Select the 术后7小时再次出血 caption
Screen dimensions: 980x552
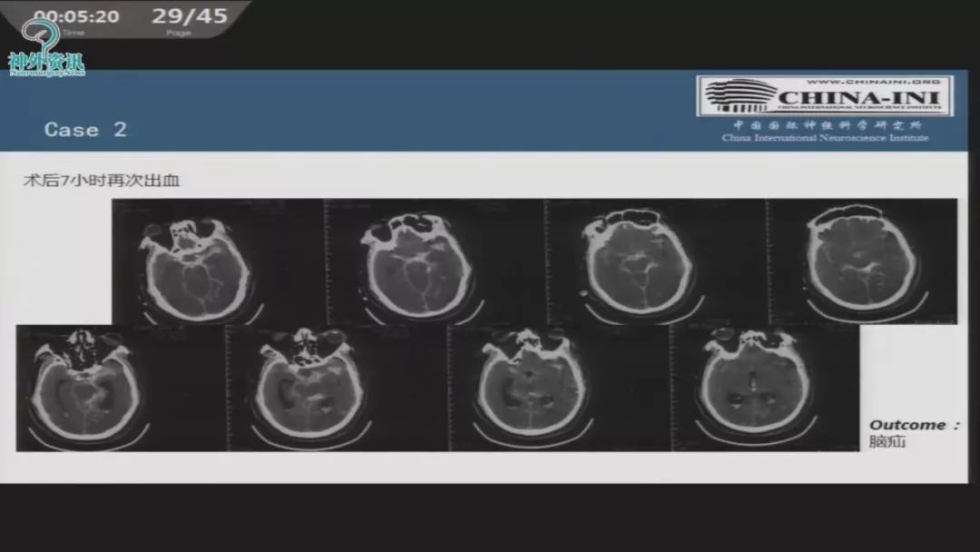102,181
